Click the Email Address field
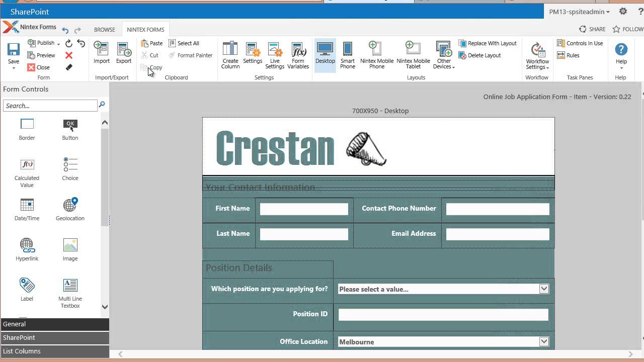 (x=498, y=234)
